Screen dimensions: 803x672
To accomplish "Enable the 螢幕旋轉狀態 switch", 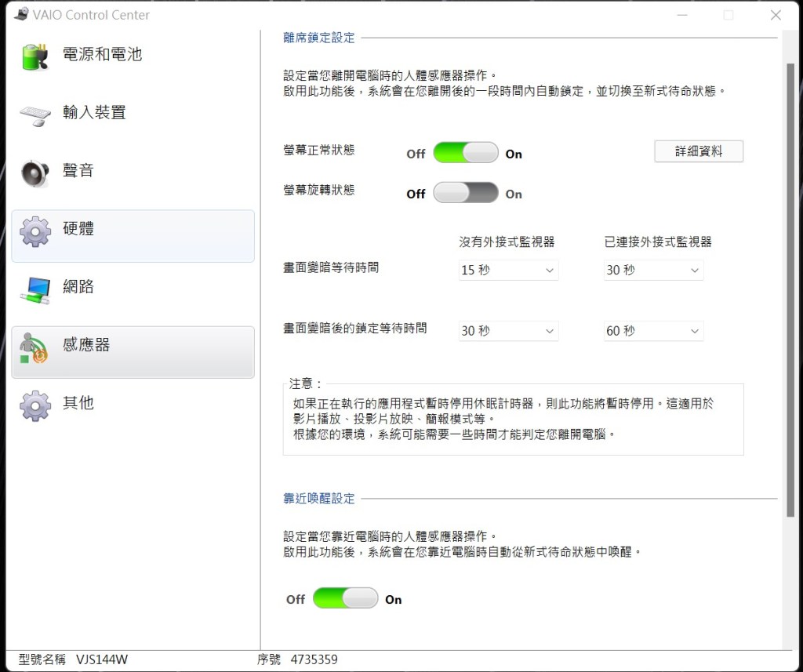I will (x=465, y=193).
